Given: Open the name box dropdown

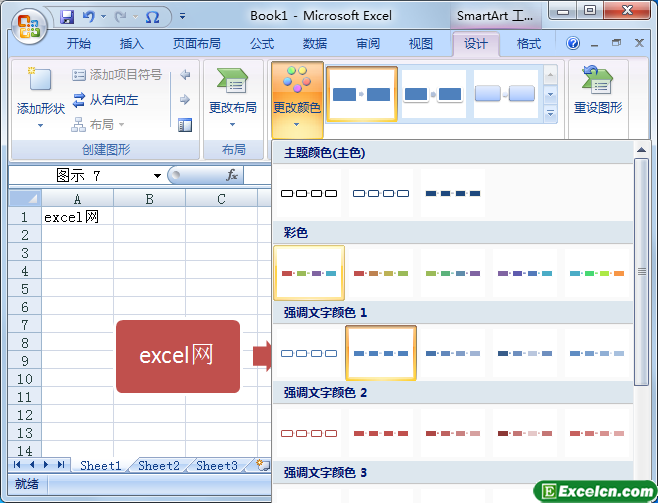Looking at the screenshot, I should pos(157,175).
